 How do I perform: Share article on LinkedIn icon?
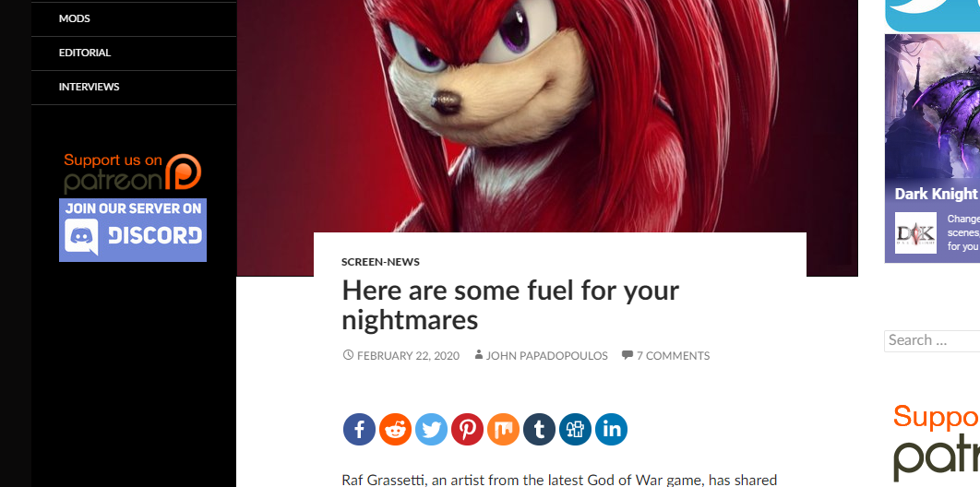point(611,429)
